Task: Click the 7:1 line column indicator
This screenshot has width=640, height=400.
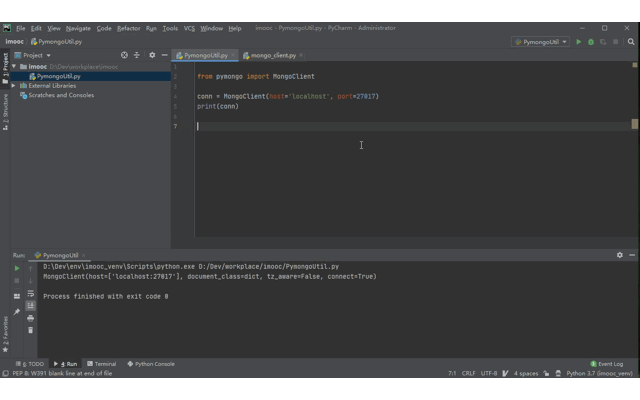Action: coord(452,373)
